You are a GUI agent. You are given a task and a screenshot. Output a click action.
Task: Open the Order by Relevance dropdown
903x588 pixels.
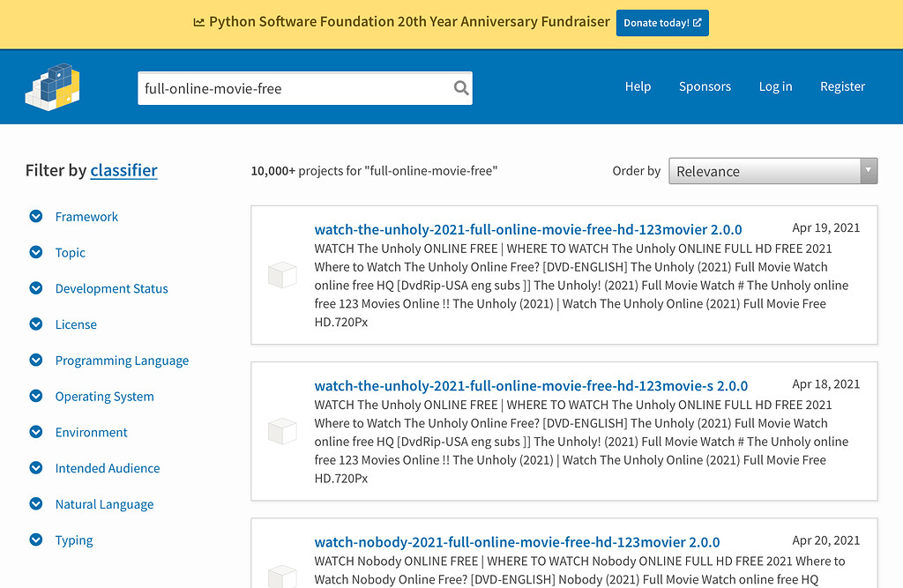tap(772, 171)
